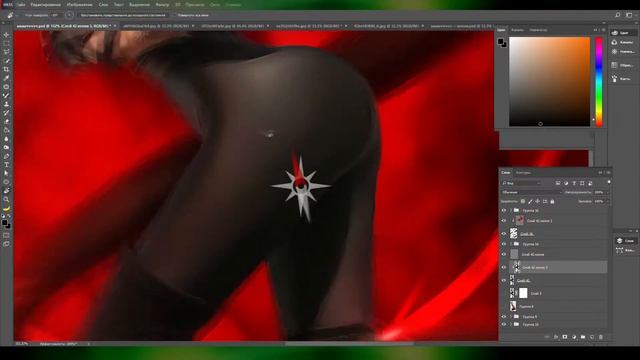640x360 pixels.
Task: Click lock transparent pixels icon
Action: coord(522,201)
